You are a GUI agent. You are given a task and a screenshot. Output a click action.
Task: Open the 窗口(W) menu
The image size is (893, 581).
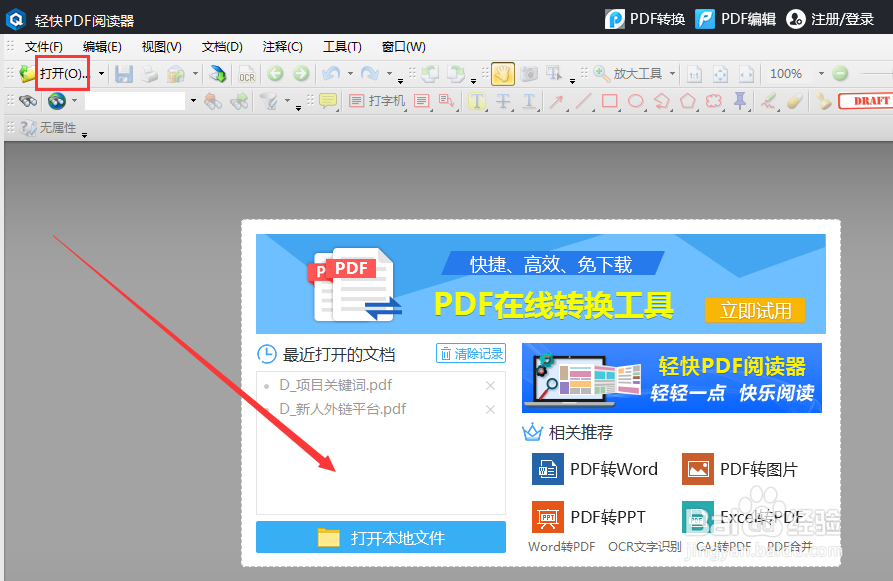tap(403, 47)
